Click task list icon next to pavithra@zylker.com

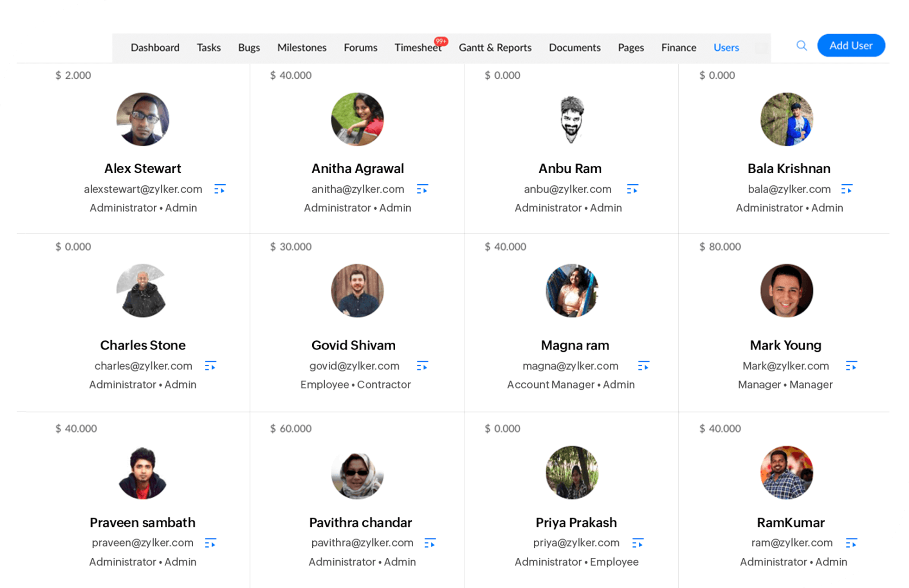click(x=430, y=543)
